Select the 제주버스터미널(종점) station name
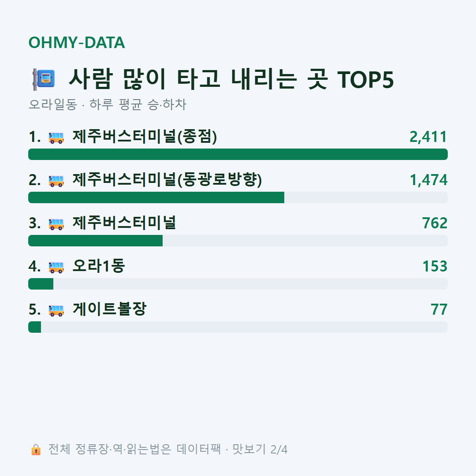Image resolution: width=476 pixels, height=476 pixels. coord(145,137)
